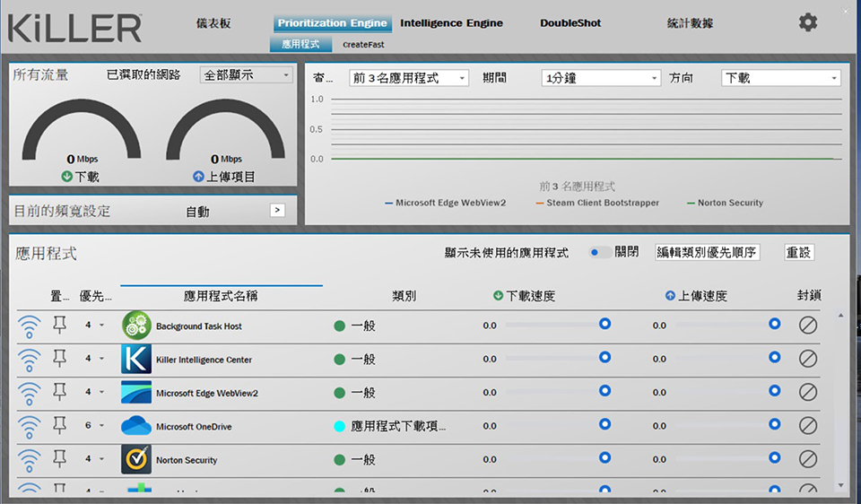Image resolution: width=861 pixels, height=504 pixels.
Task: Change priority of Killer Intelligence Center
Action: (x=94, y=359)
